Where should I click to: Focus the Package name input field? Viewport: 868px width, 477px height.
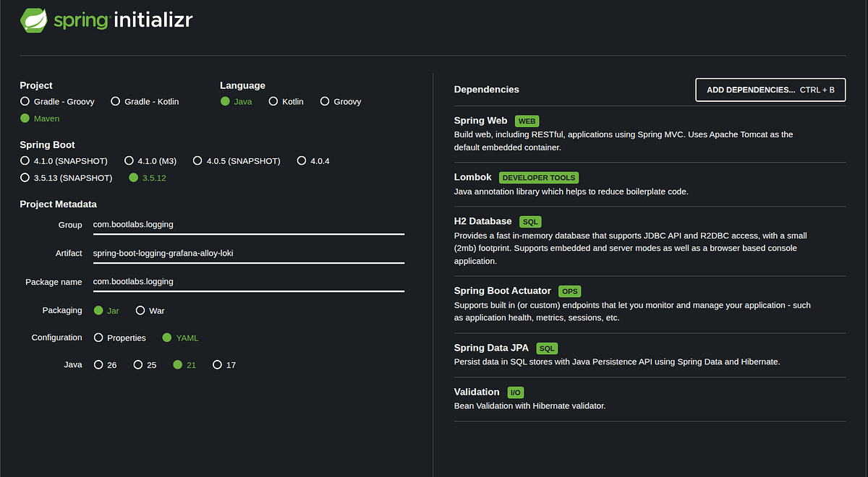pos(248,282)
